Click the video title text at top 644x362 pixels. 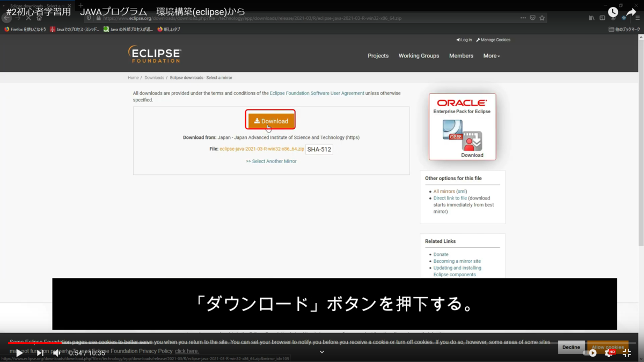click(126, 11)
